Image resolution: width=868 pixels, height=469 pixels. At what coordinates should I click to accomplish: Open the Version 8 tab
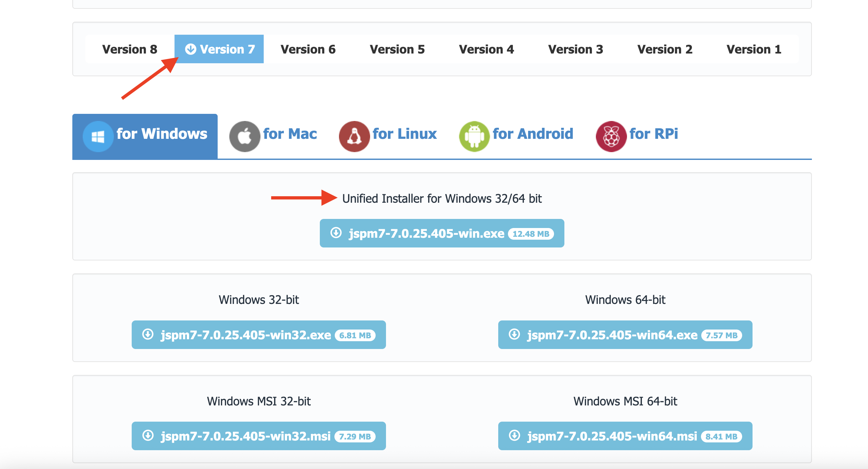pyautogui.click(x=130, y=49)
